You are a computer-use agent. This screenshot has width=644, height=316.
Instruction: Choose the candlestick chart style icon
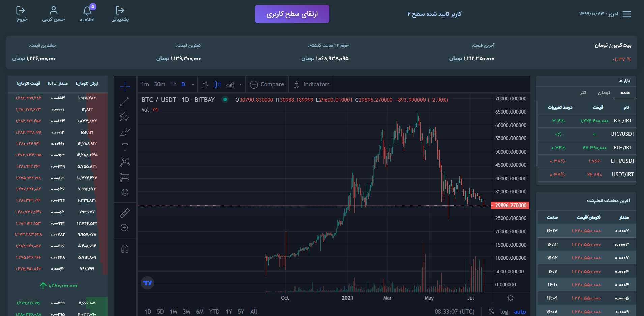217,85
